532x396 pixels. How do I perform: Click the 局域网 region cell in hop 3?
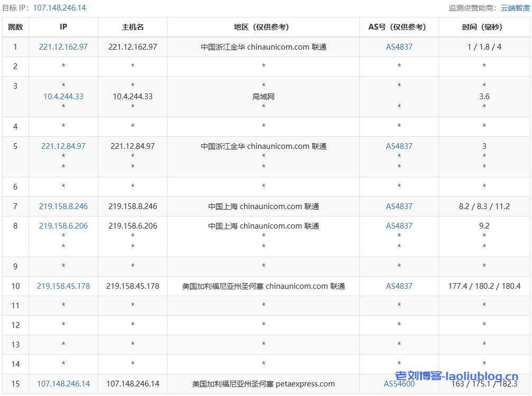pos(263,97)
